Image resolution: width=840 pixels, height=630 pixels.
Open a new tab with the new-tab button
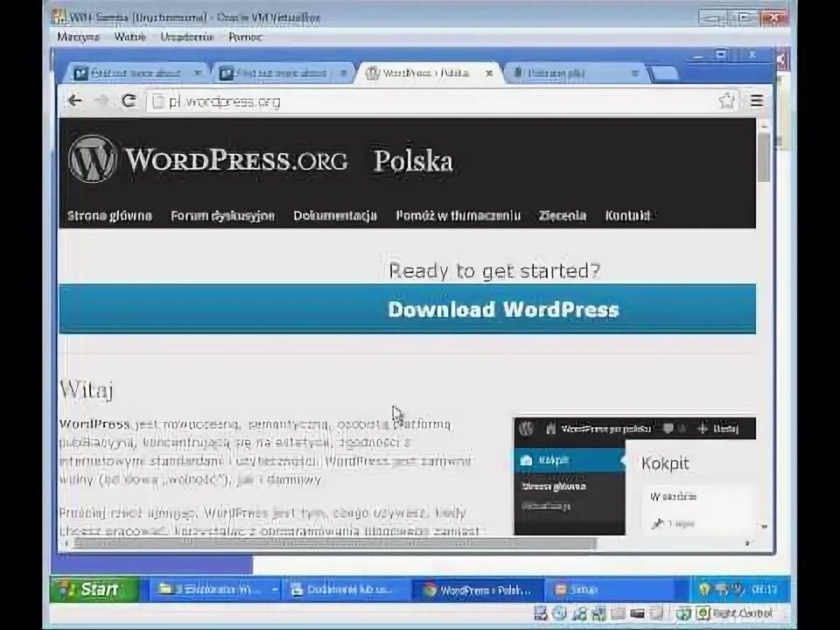(664, 73)
